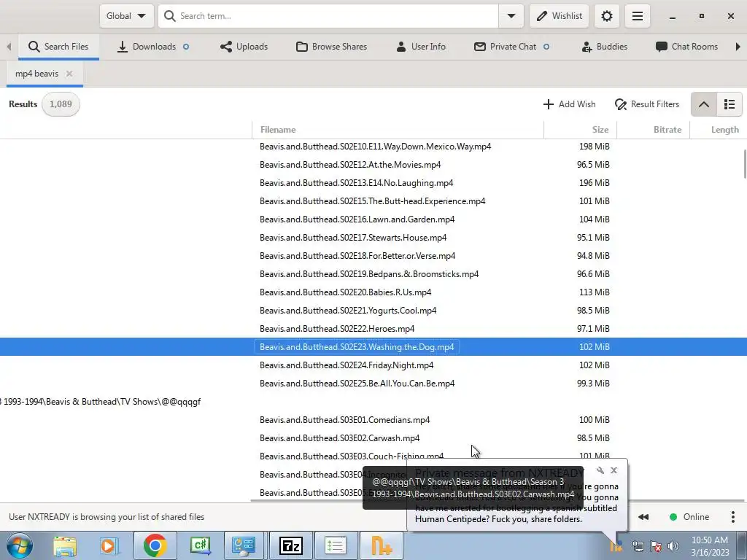The image size is (747, 560).
Task: Open the Global search mode dropdown
Action: 126,16
